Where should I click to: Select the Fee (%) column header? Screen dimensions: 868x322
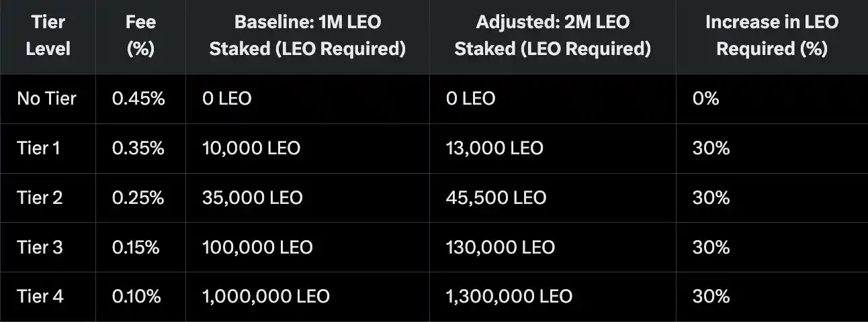tap(140, 36)
